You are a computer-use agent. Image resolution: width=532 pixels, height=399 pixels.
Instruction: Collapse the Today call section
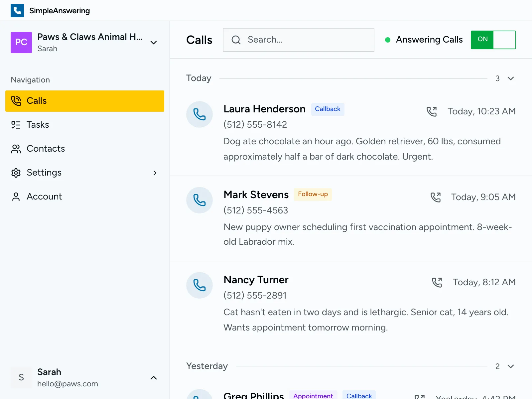[510, 78]
